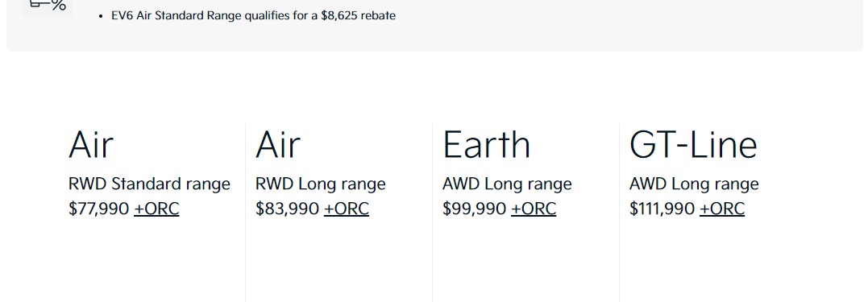Click the $111,990 price text
Screen dimensions: 868x302
pos(662,209)
